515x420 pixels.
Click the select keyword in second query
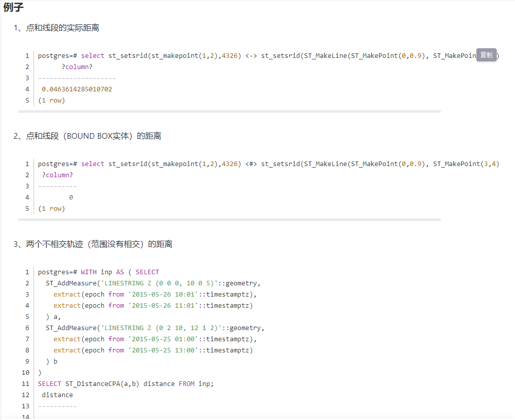pos(93,164)
